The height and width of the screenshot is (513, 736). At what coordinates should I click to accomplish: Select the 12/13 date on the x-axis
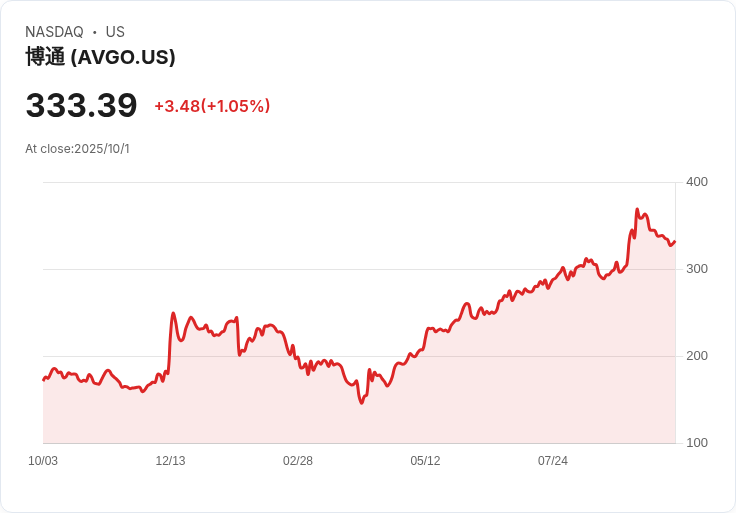[x=170, y=461]
